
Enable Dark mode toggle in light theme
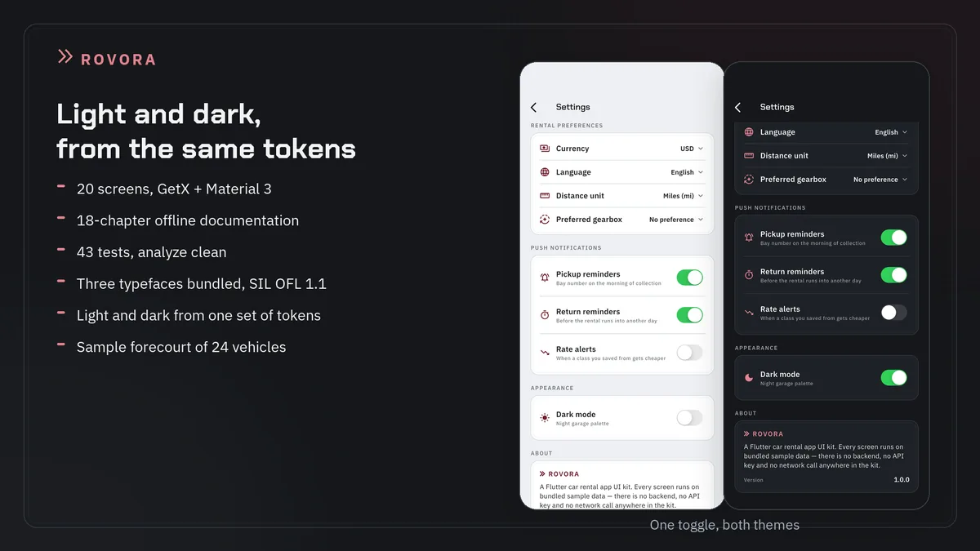[x=689, y=417]
